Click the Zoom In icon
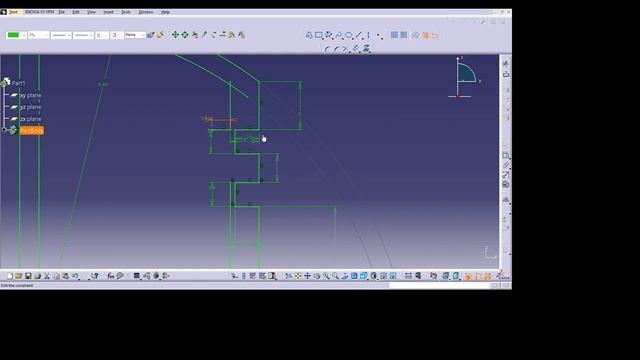 (326, 276)
